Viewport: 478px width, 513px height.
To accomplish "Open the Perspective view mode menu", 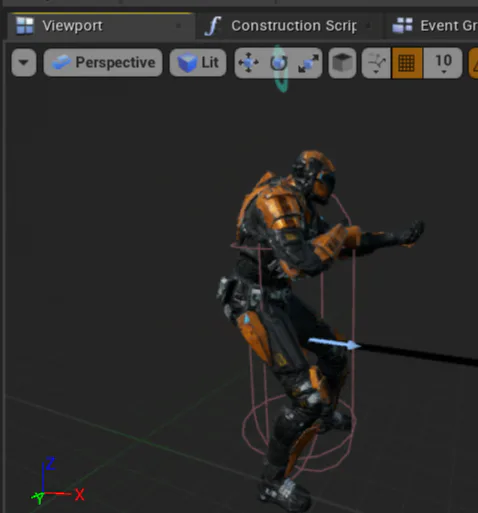I will click(103, 63).
